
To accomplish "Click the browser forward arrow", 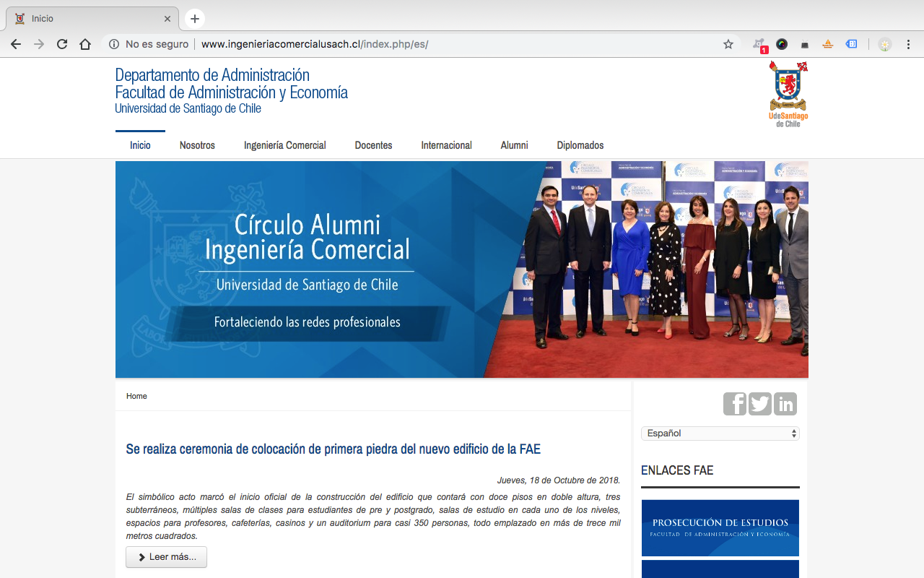I will (39, 44).
